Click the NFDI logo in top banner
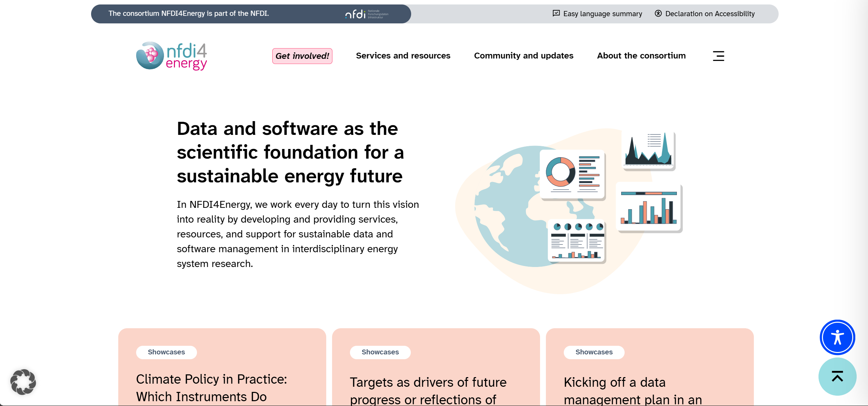 tap(366, 14)
